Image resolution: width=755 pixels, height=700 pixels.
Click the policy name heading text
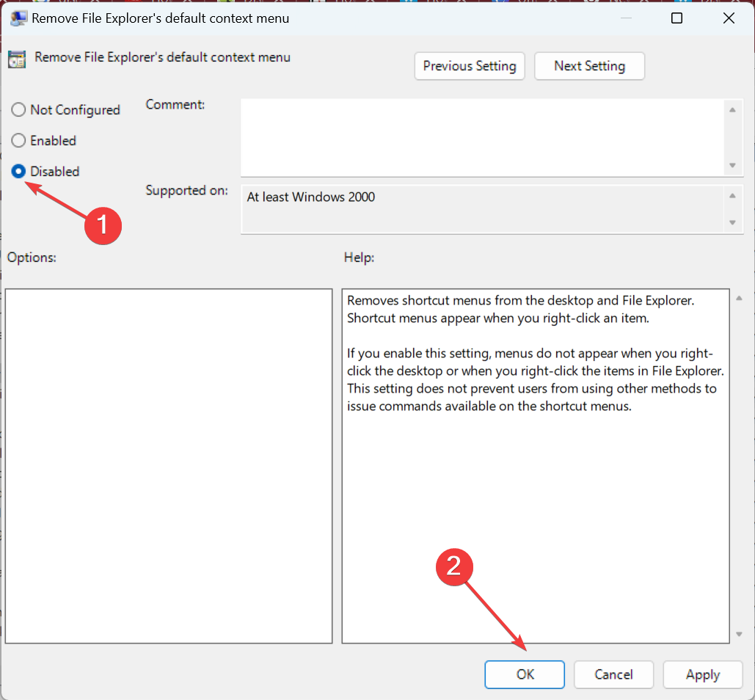(x=163, y=57)
